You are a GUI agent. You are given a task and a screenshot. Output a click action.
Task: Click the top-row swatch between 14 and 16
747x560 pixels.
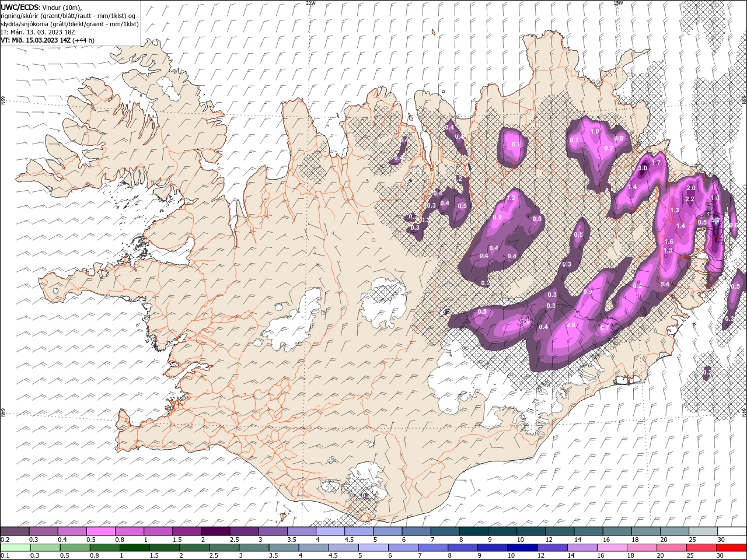589,531
